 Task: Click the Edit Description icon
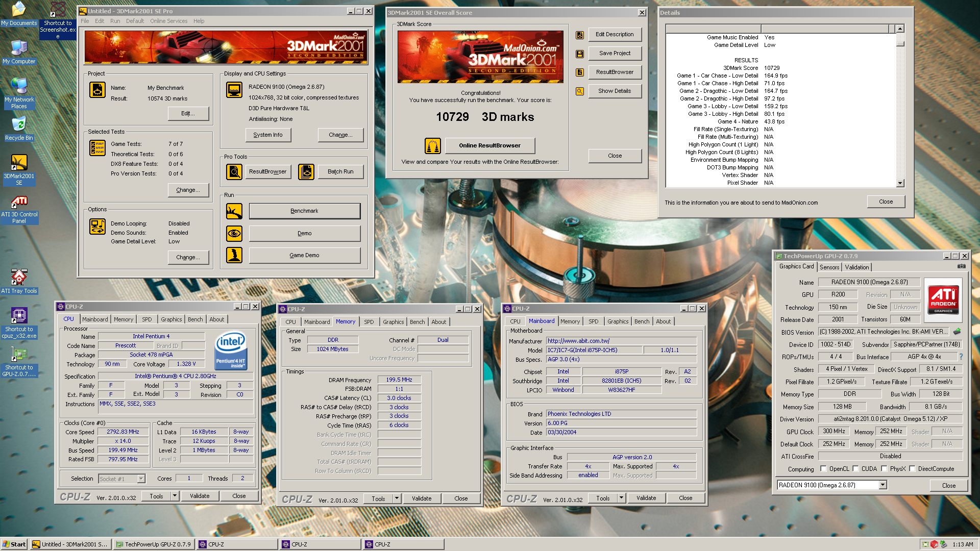[580, 35]
